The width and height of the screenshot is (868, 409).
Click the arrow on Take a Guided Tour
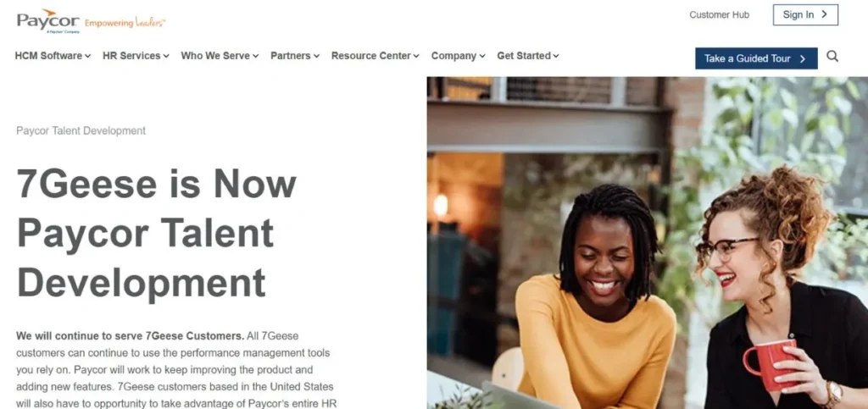pyautogui.click(x=802, y=58)
